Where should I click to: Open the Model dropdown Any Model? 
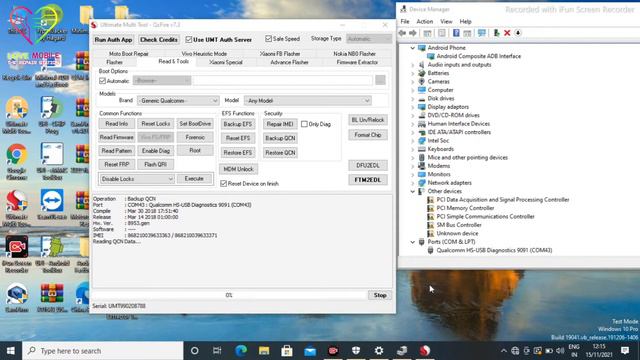[308, 100]
